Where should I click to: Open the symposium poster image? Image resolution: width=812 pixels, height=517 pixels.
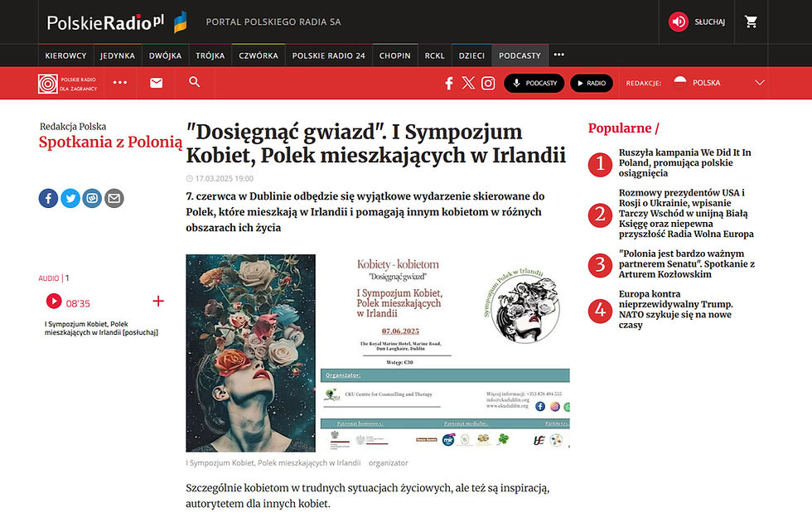click(378, 353)
